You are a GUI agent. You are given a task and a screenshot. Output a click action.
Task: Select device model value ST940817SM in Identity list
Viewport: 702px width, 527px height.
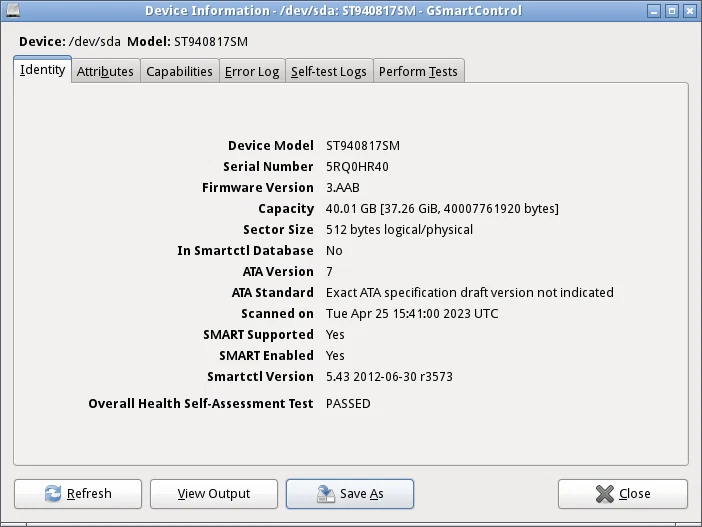click(363, 146)
